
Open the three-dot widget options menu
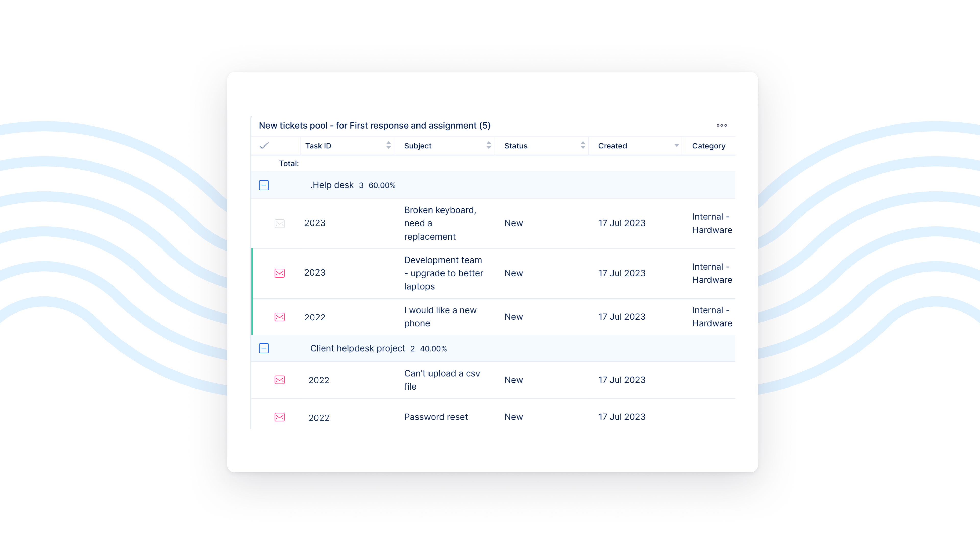pyautogui.click(x=721, y=126)
